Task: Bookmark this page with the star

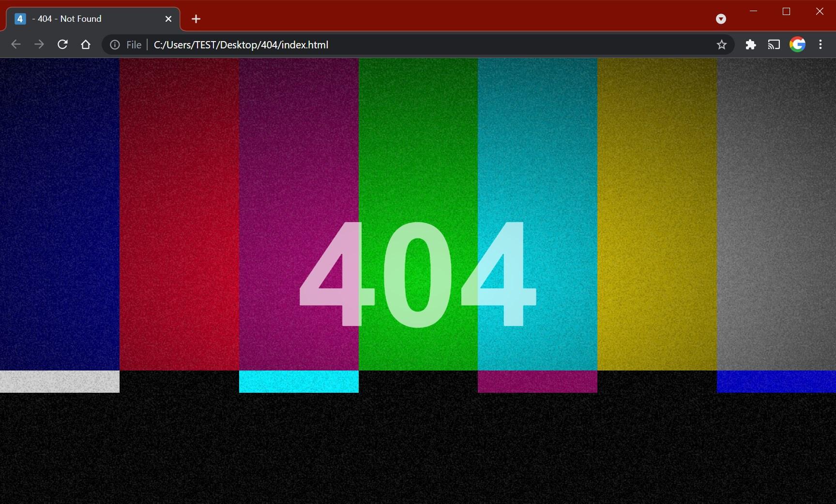Action: [721, 45]
